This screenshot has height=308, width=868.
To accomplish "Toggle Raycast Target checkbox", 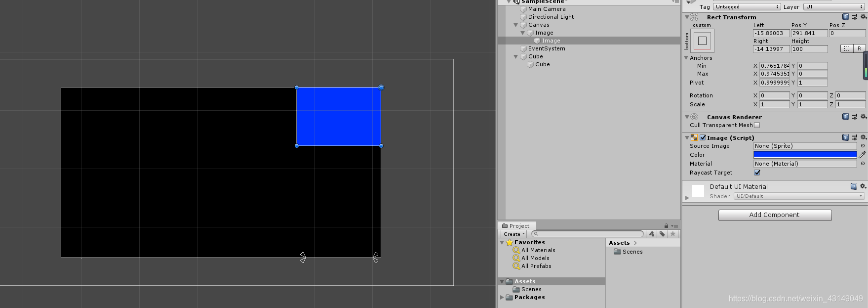I will [757, 173].
